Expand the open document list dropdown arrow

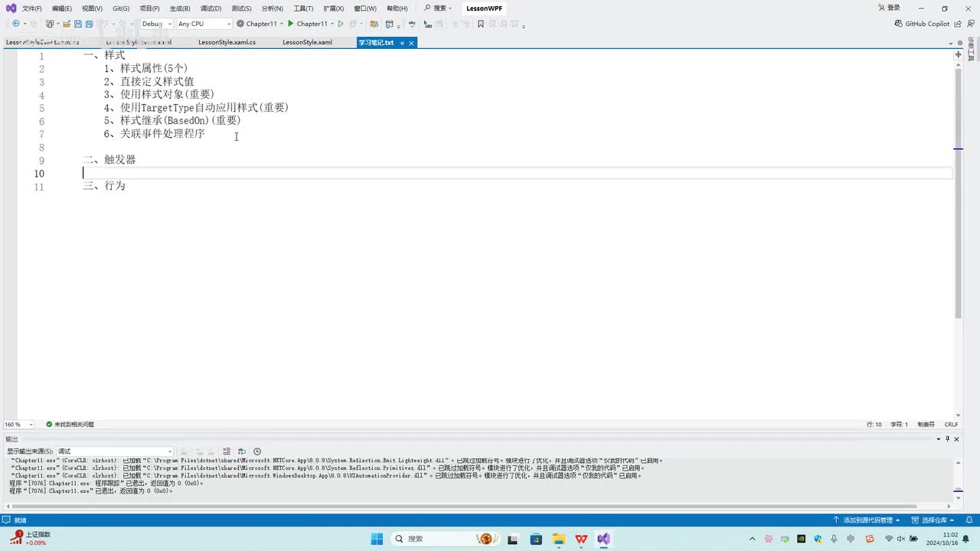coord(951,43)
